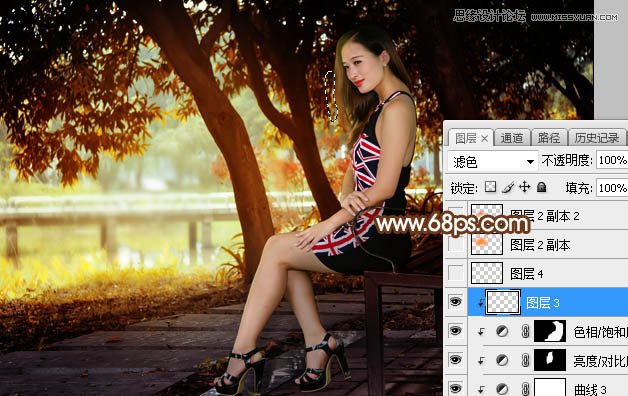The height and width of the screenshot is (396, 628).
Task: Click 图层 3 layer thumbnail
Action: click(x=503, y=302)
